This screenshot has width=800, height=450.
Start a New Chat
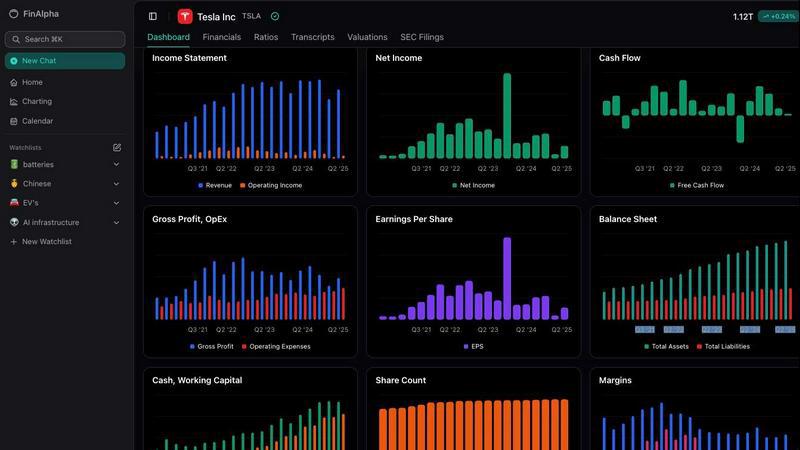click(65, 61)
